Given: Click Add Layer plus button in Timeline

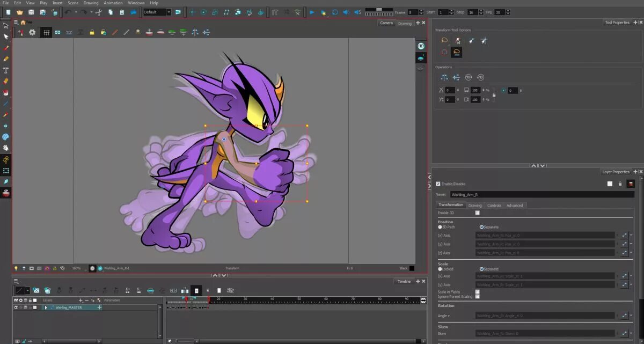Looking at the screenshot, I should pos(81,301).
